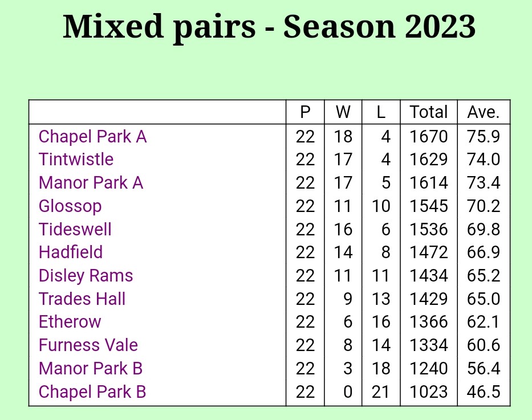Click the Mixed pairs Season 2023 heading
Screen dimensions: 532x420
tap(269, 27)
